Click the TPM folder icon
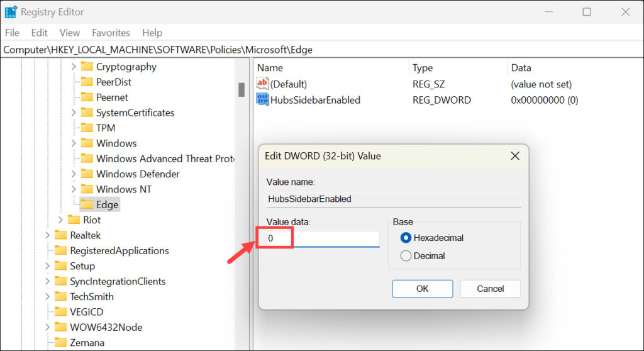This screenshot has width=644, height=351. 87,128
